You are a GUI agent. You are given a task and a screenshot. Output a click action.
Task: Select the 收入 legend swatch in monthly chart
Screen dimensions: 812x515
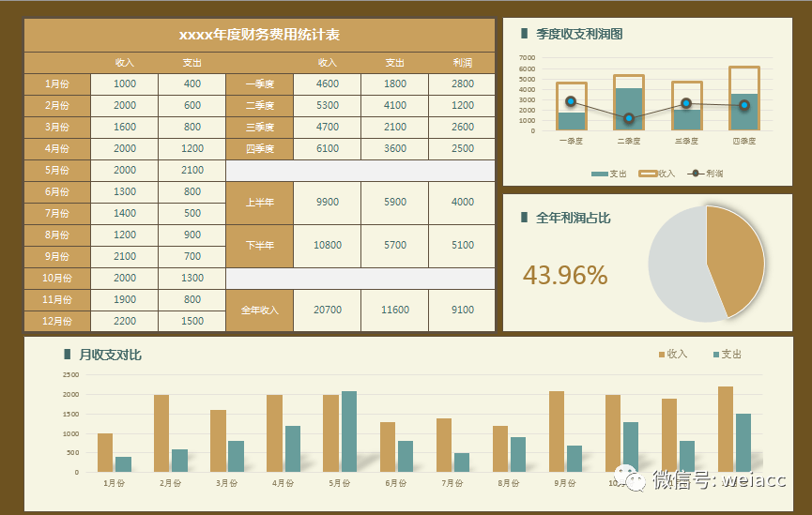click(661, 355)
